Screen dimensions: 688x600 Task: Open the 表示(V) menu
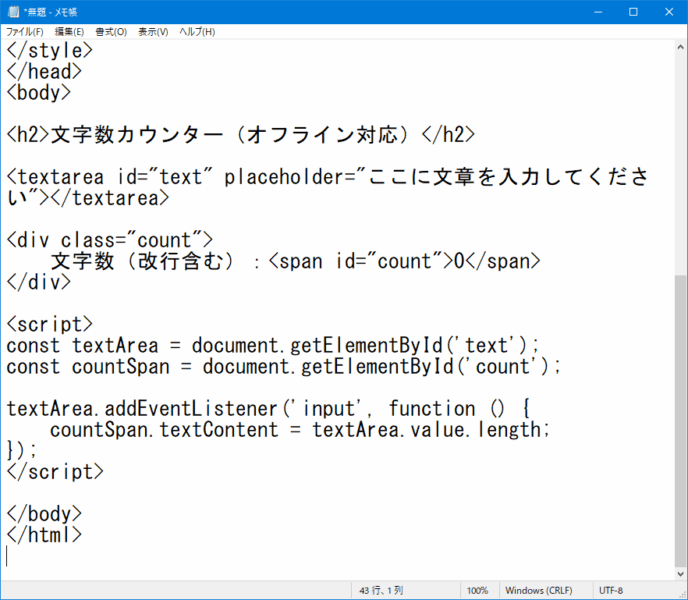point(153,32)
